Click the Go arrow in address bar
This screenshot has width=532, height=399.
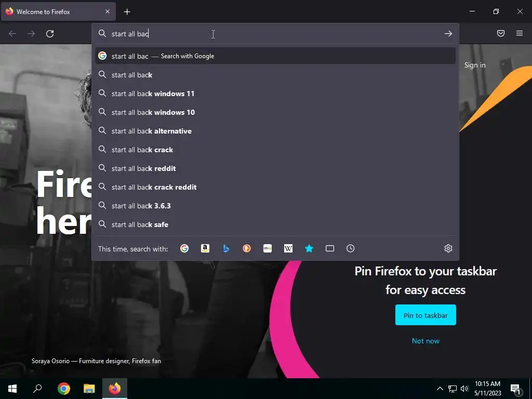click(448, 34)
